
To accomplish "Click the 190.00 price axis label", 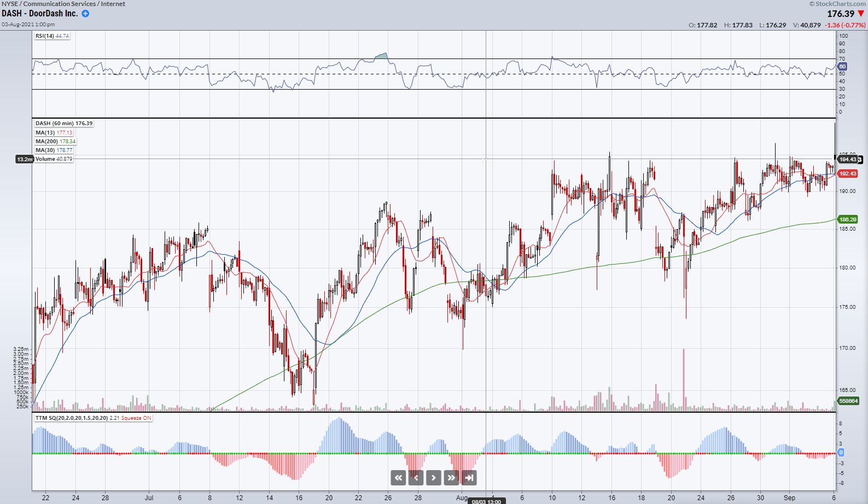I will [847, 191].
